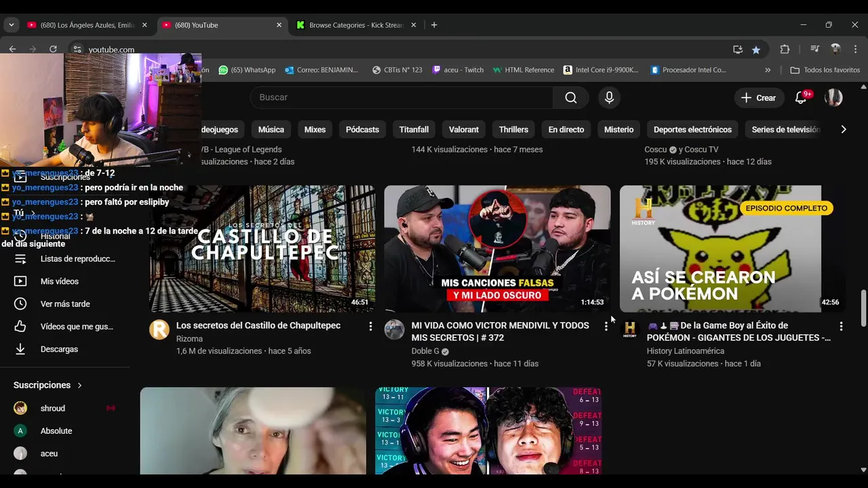868x488 pixels.
Task: Open the Todos los favoritos folder
Action: click(825, 70)
